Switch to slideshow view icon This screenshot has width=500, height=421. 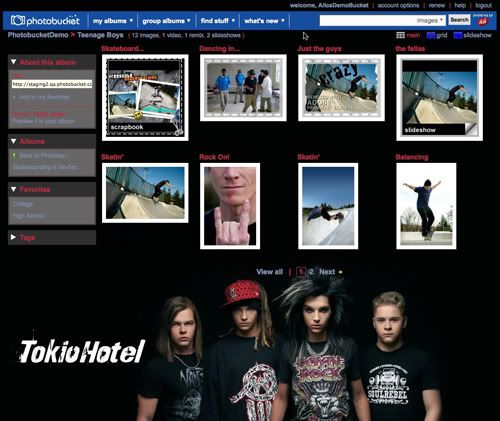point(458,35)
